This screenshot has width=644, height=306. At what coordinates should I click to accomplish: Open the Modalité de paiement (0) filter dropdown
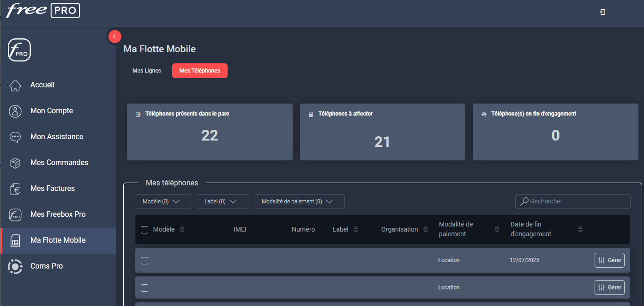coord(299,202)
